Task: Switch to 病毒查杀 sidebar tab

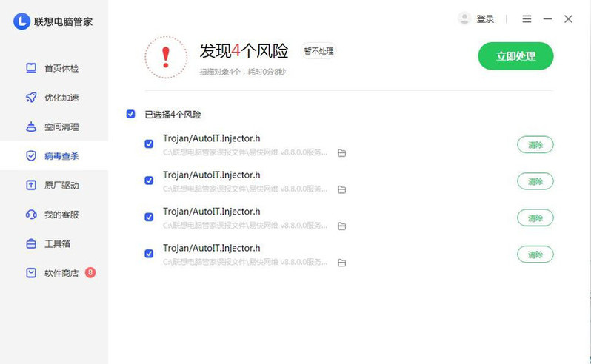Action: (x=61, y=156)
